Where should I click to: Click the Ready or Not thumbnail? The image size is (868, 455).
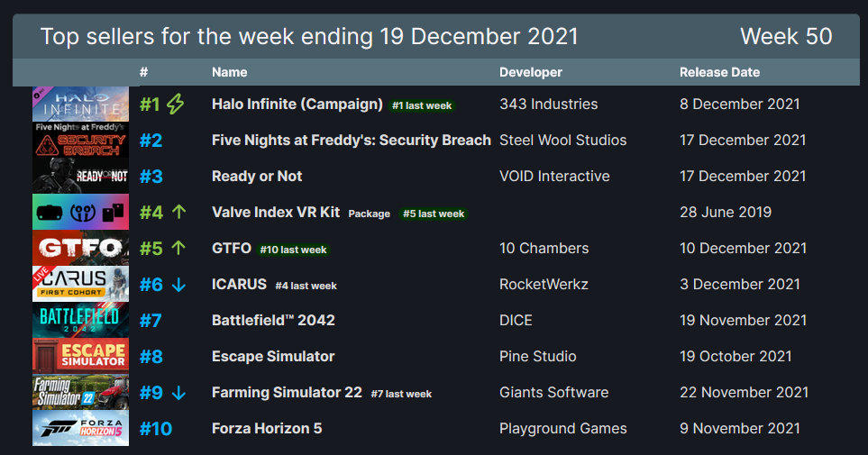point(80,176)
